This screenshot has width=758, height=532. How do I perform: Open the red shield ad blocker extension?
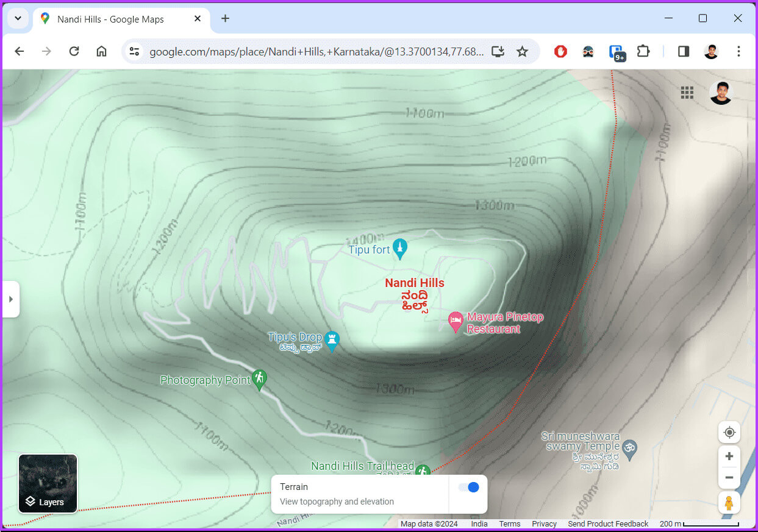pos(561,52)
